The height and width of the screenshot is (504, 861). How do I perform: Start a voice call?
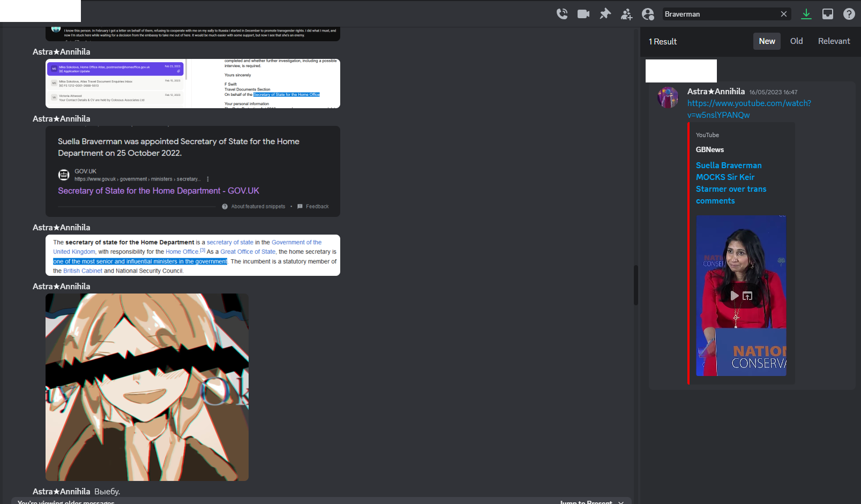pyautogui.click(x=562, y=14)
